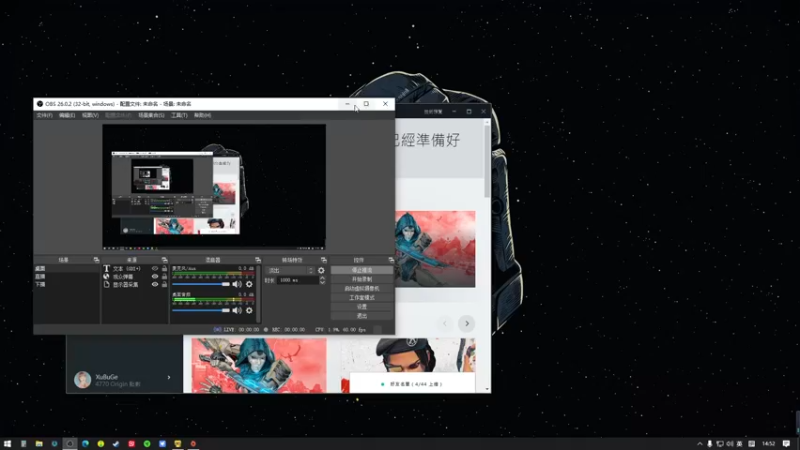Mute the desktop audio speaker icon
This screenshot has height=450, width=800.
[237, 310]
